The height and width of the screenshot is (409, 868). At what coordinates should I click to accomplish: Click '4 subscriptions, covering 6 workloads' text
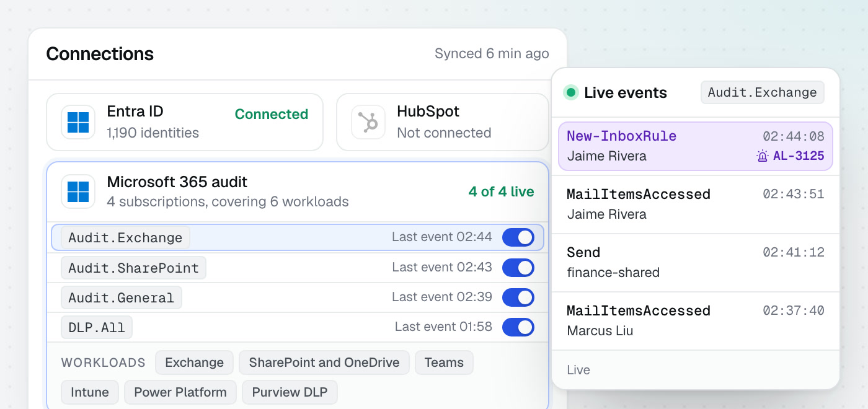click(x=228, y=202)
